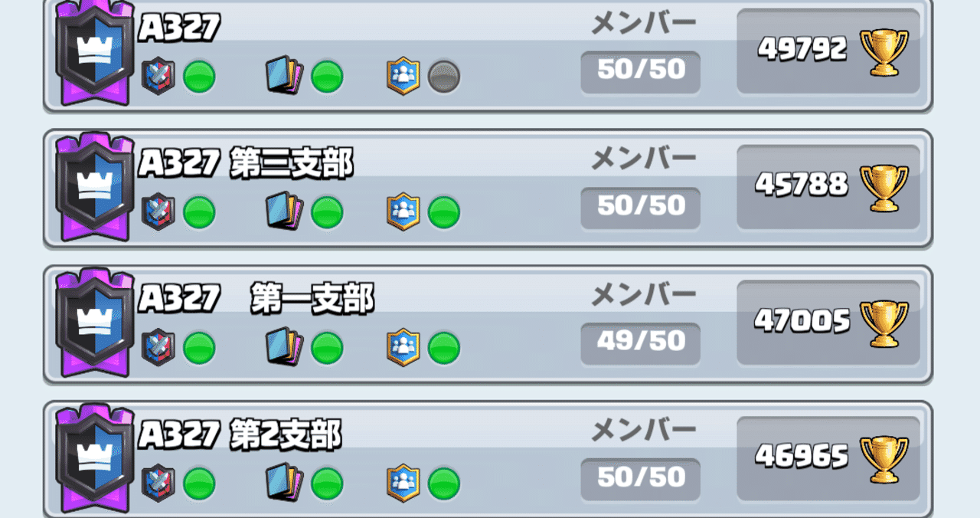Tap the grey status dot in A327 row
This screenshot has height=518, width=980.
click(443, 77)
